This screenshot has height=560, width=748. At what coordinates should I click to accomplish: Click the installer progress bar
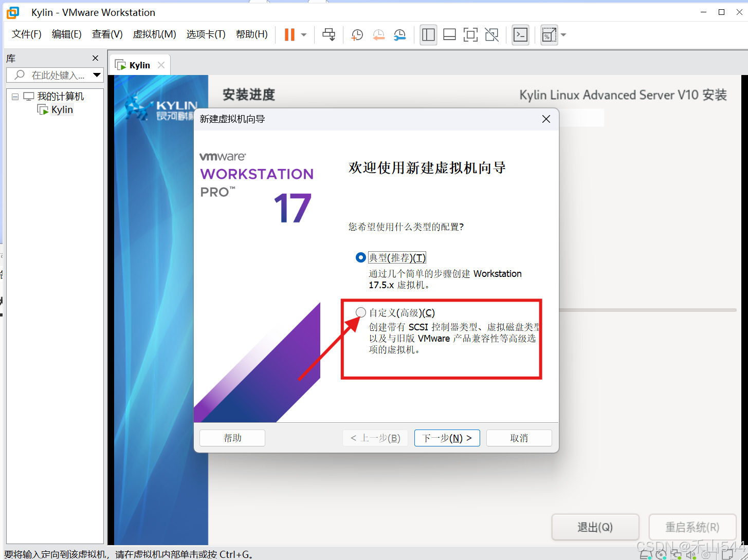click(648, 310)
